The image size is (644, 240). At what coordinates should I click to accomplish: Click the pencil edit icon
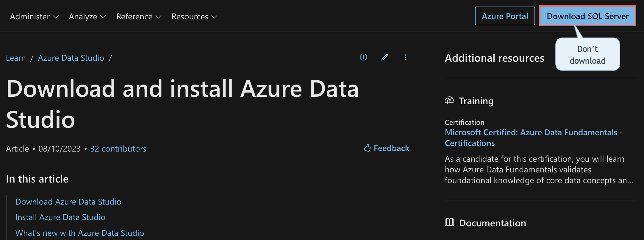384,57
